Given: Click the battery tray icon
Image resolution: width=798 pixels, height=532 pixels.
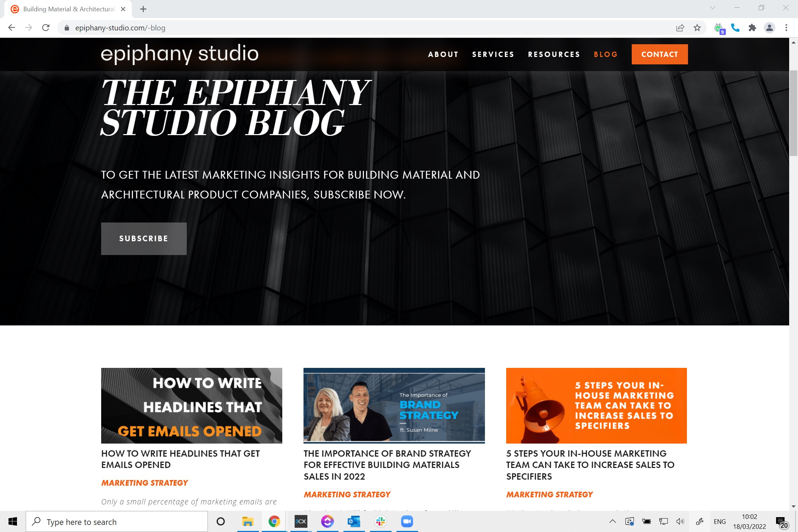Looking at the screenshot, I should [647, 521].
